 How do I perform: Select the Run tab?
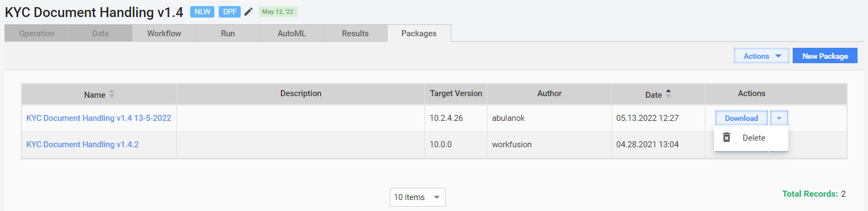coord(228,34)
